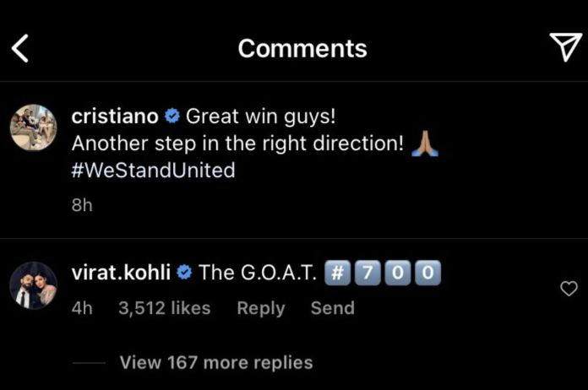
Task: Tap the paper plane share icon
Action: tap(564, 48)
